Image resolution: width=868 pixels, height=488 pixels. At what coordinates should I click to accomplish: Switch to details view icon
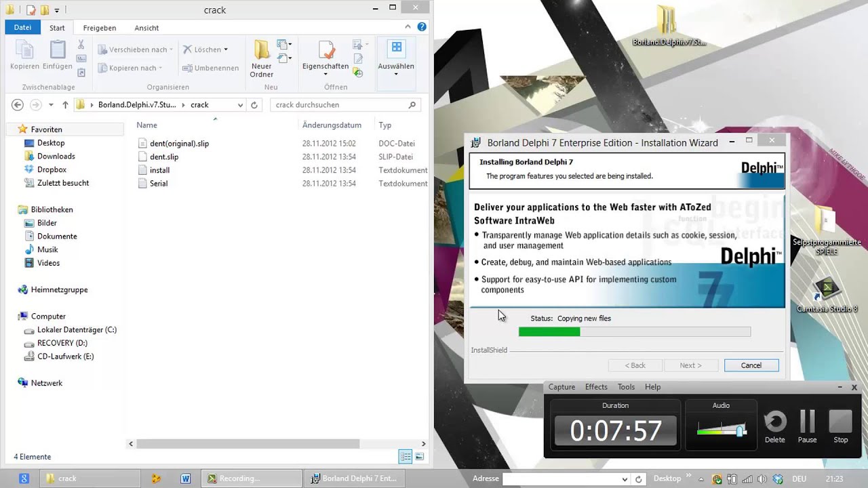[x=406, y=457]
